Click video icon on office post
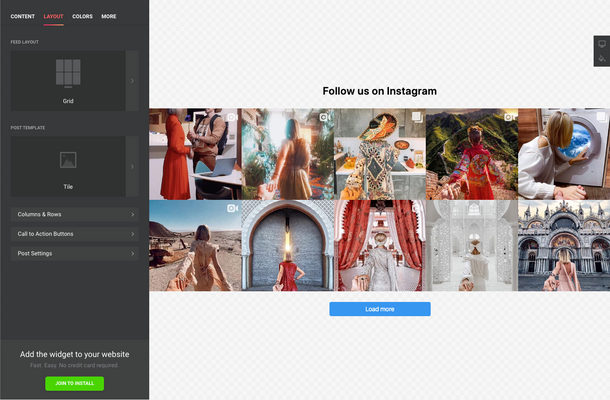610x400 pixels. pos(232,117)
